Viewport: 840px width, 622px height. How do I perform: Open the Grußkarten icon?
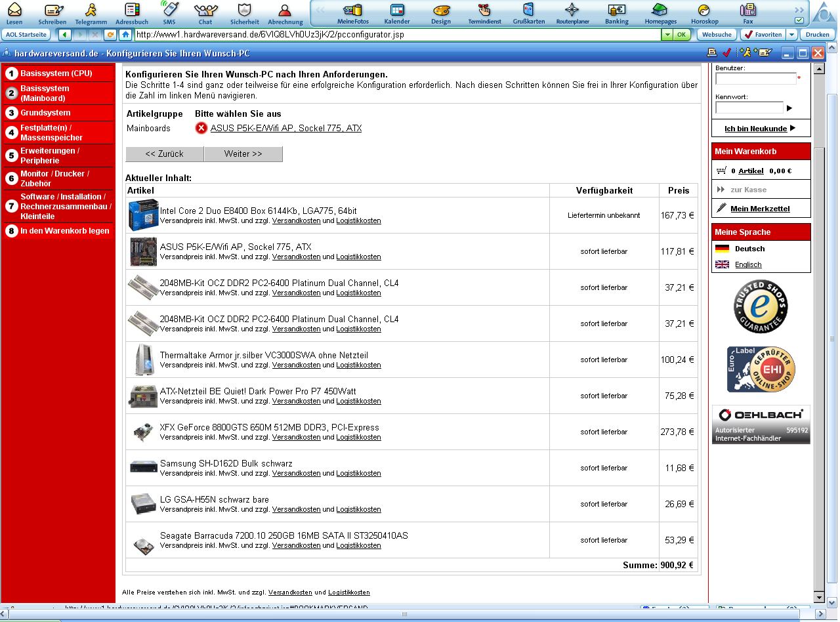tap(528, 12)
